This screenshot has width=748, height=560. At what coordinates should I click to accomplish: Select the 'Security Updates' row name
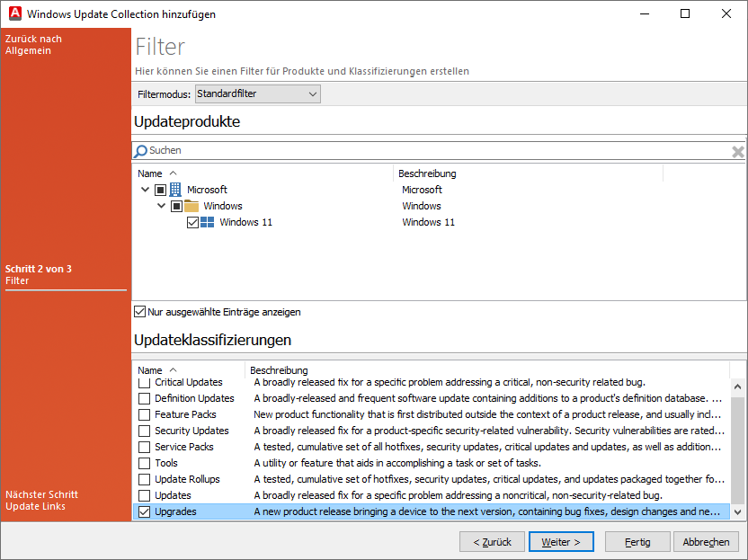point(191,431)
